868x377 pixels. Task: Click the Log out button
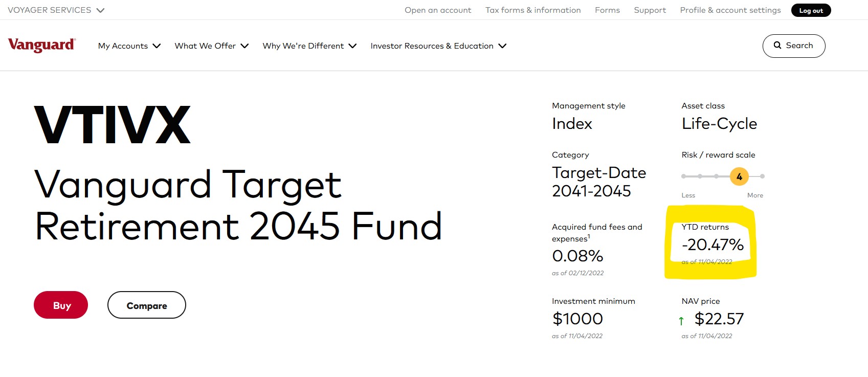[811, 10]
